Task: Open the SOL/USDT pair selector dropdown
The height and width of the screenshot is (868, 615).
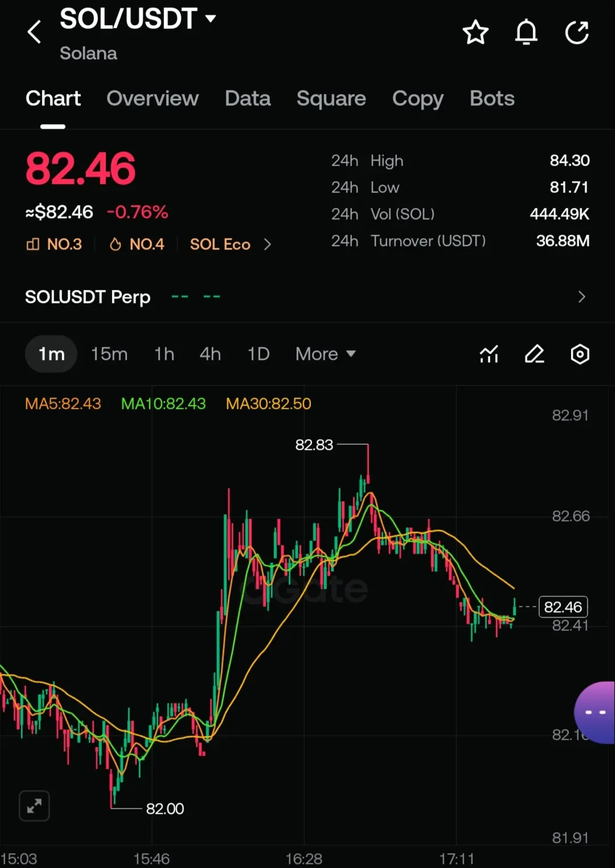Action: [138, 19]
